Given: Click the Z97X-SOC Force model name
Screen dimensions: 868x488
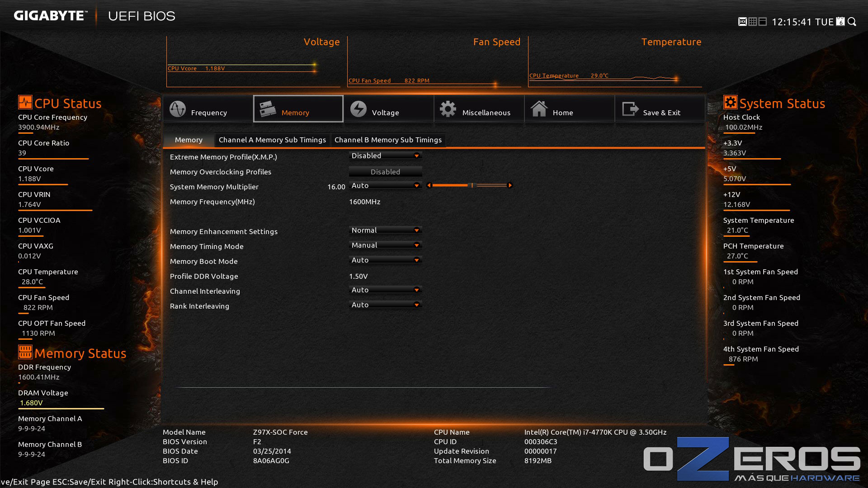Looking at the screenshot, I should click(280, 432).
